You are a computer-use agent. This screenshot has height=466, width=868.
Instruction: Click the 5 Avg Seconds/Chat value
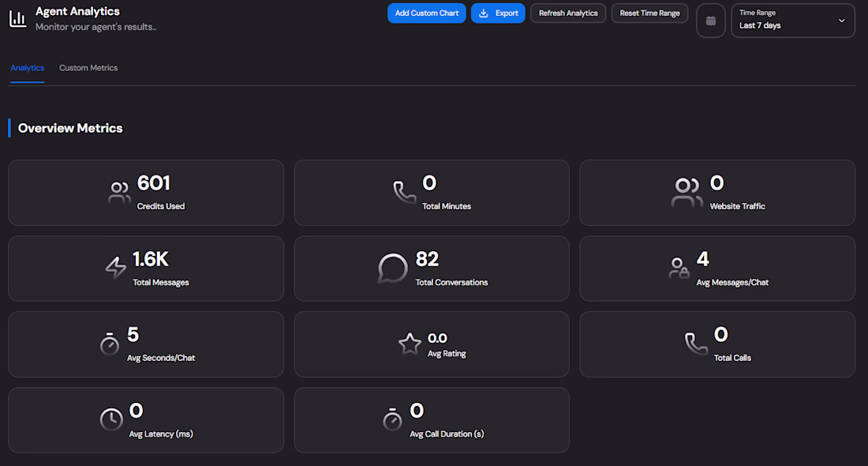[x=133, y=335]
